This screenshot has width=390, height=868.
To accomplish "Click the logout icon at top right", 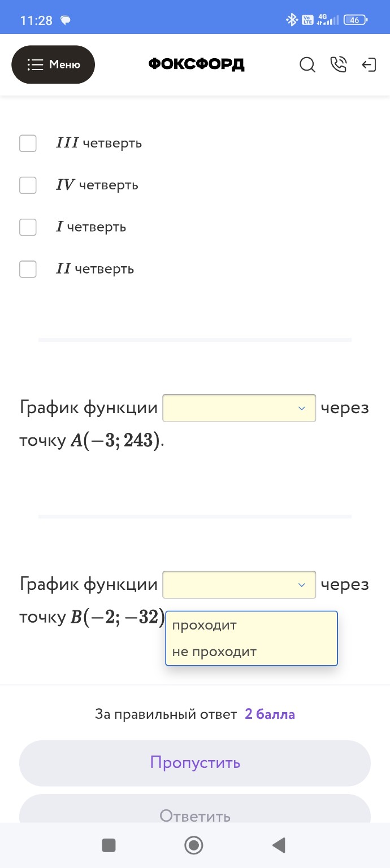I will 369,64.
